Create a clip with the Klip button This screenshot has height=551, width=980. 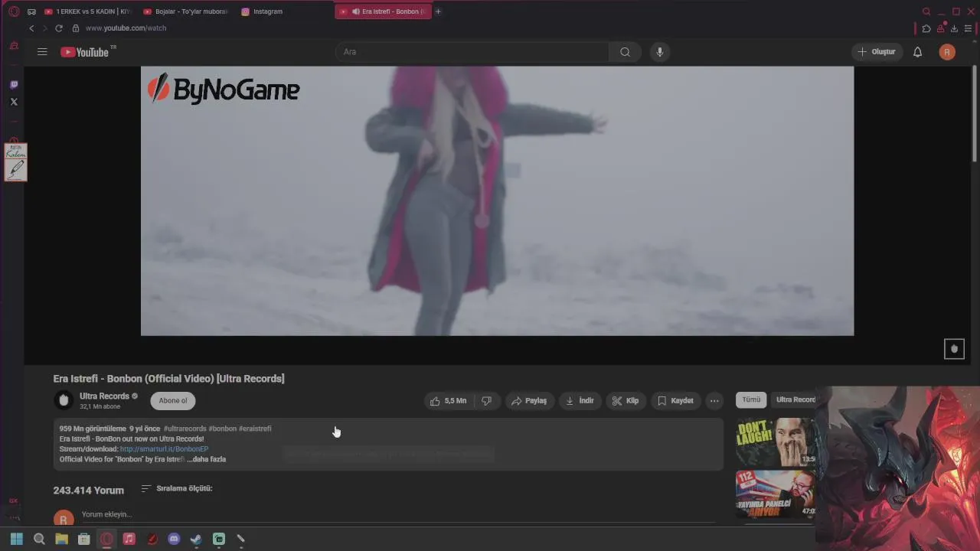[x=626, y=401]
